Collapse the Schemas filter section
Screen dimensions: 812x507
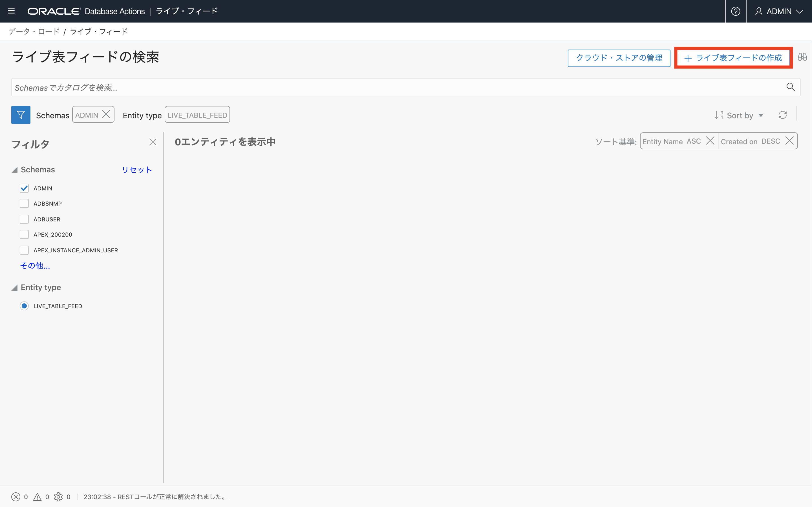click(15, 170)
